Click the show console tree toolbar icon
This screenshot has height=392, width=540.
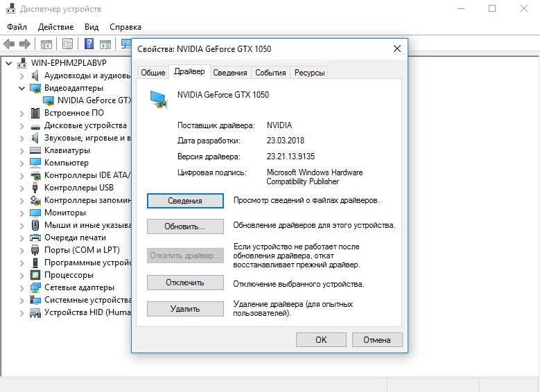pyautogui.click(x=46, y=44)
